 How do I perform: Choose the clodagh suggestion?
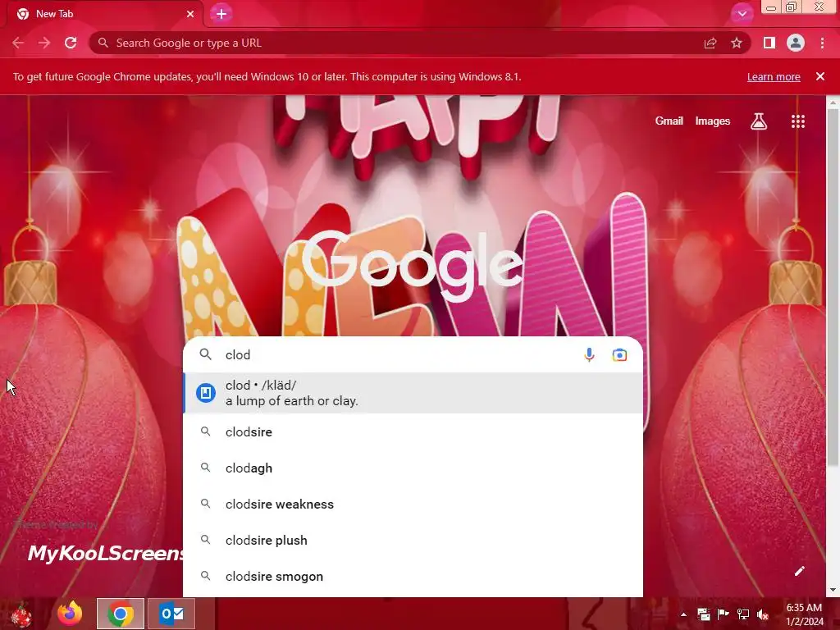coord(413,468)
